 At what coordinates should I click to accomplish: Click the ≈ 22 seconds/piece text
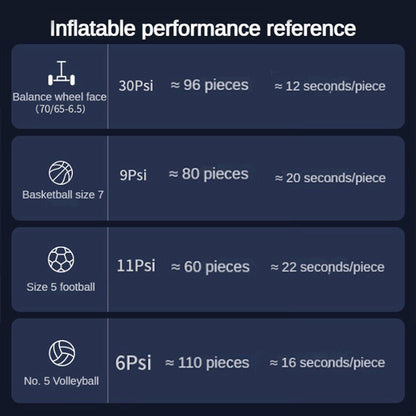(x=327, y=267)
